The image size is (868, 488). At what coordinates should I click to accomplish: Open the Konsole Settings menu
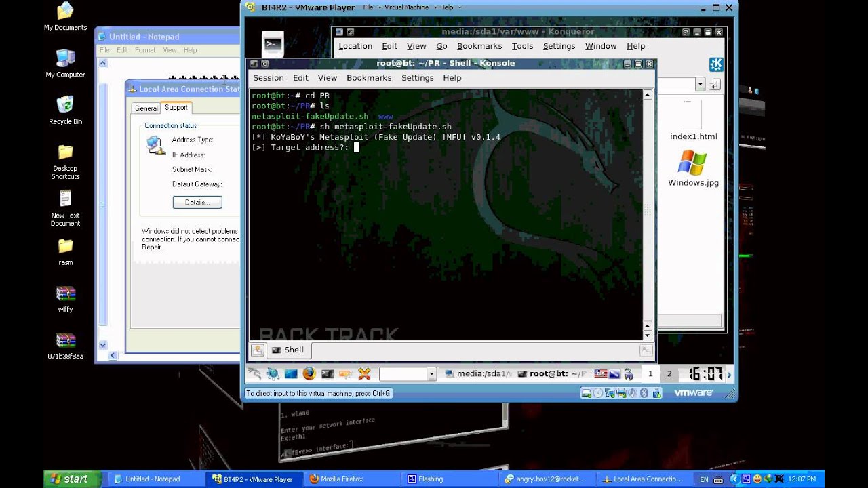[418, 78]
